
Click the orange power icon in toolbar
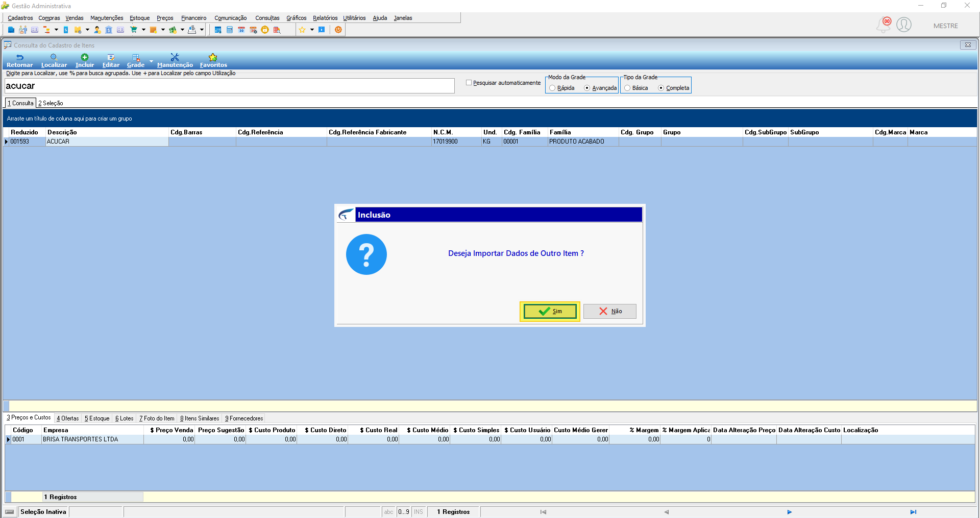coord(338,30)
